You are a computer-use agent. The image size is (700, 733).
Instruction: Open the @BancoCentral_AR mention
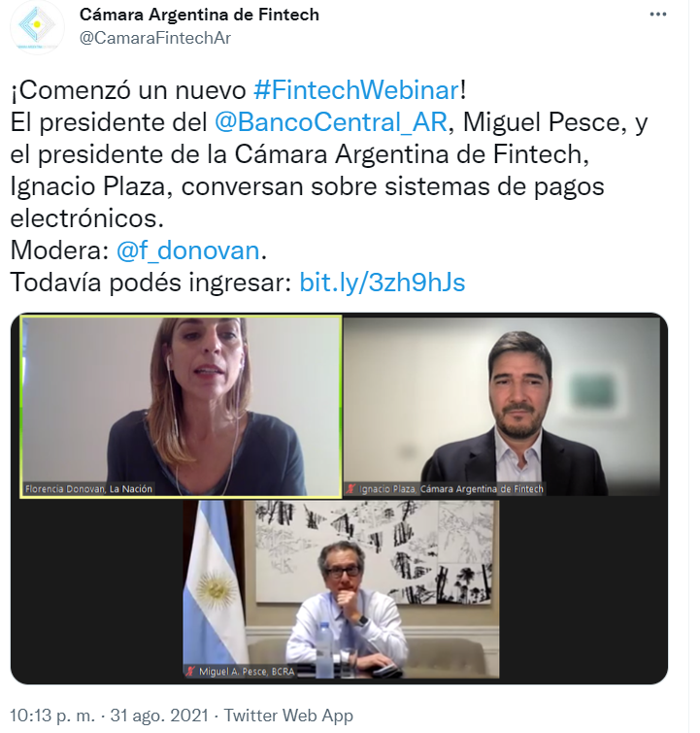(x=331, y=122)
